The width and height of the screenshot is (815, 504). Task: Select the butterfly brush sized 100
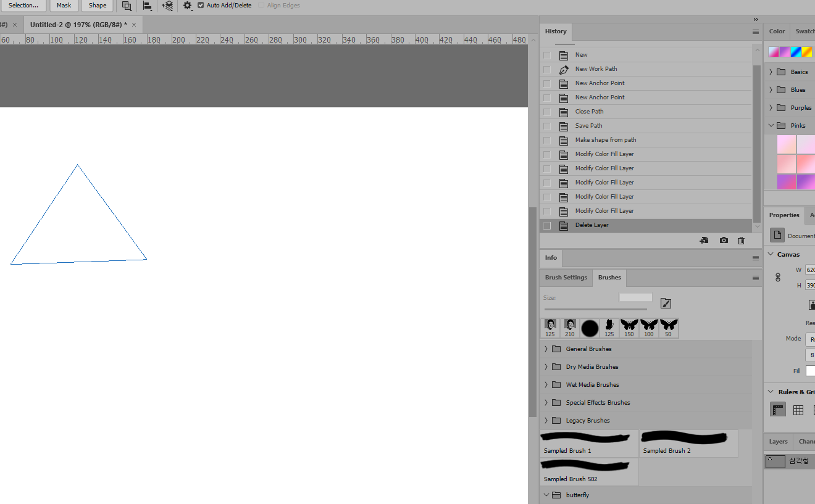click(649, 328)
